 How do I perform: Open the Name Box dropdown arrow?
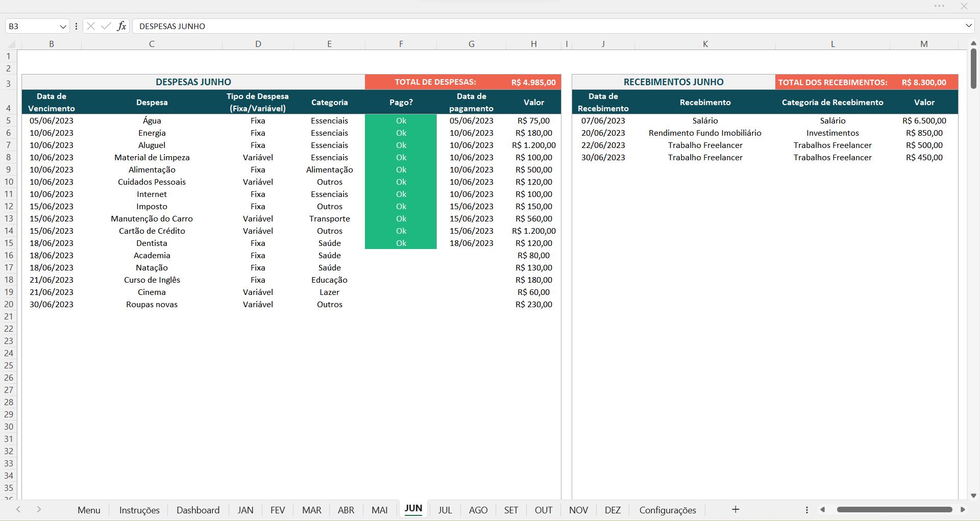pos(63,27)
